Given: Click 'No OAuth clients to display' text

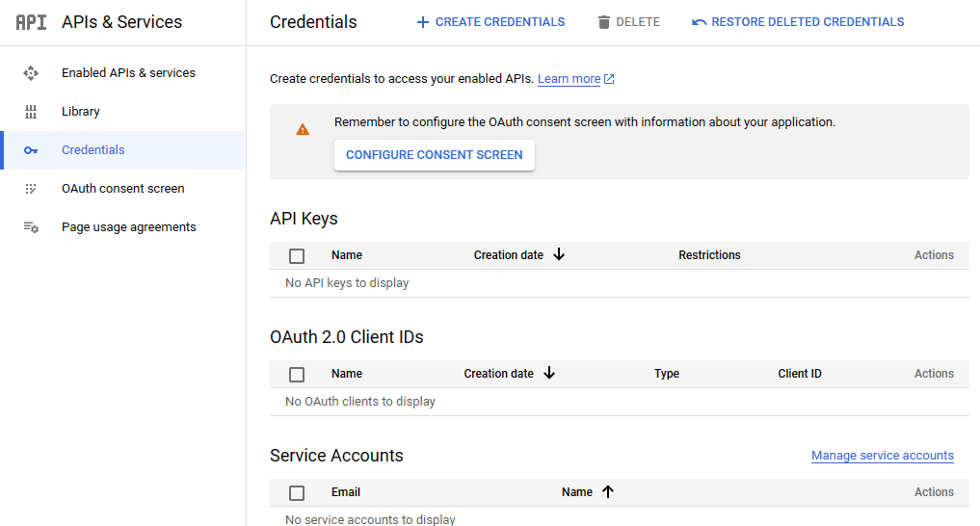Looking at the screenshot, I should 360,402.
